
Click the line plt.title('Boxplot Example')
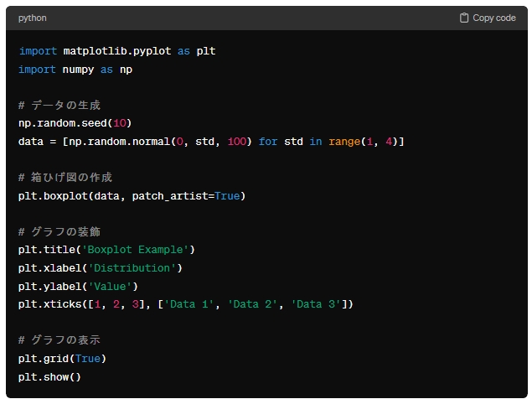pos(106,250)
